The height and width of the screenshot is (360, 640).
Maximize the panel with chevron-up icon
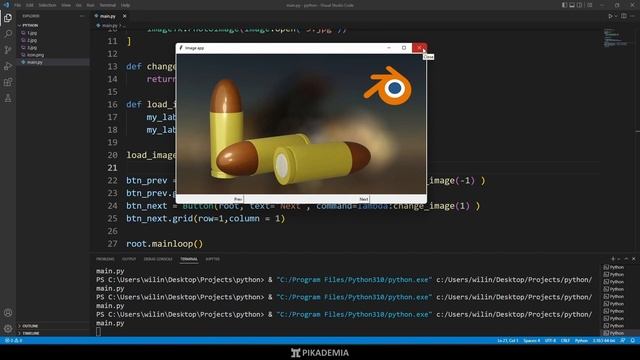click(626, 259)
